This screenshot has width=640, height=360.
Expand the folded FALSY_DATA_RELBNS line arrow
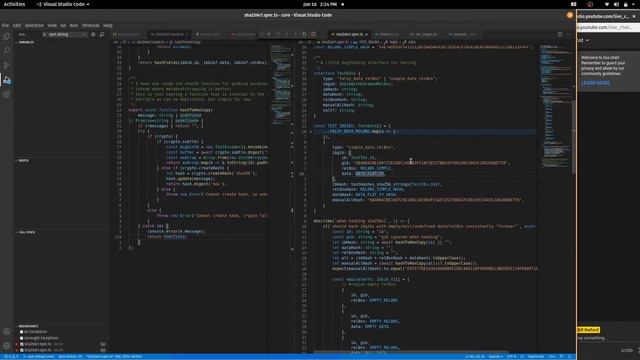click(x=310, y=132)
